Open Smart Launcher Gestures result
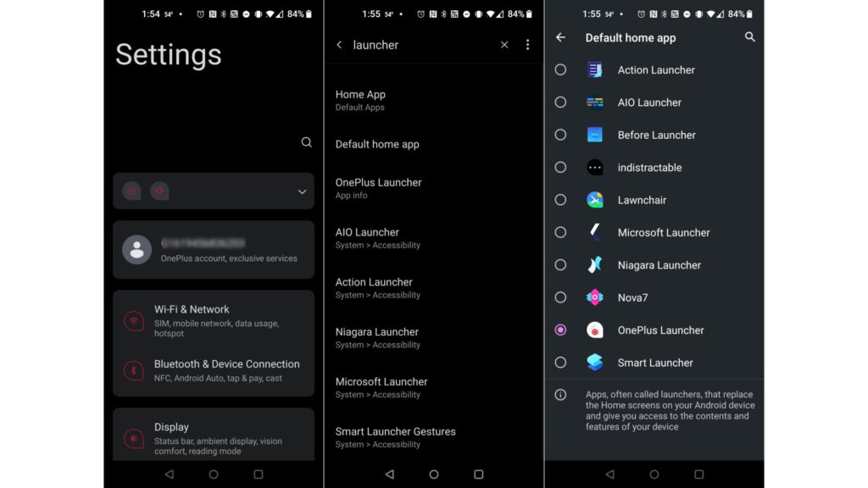868x488 pixels. pyautogui.click(x=433, y=437)
